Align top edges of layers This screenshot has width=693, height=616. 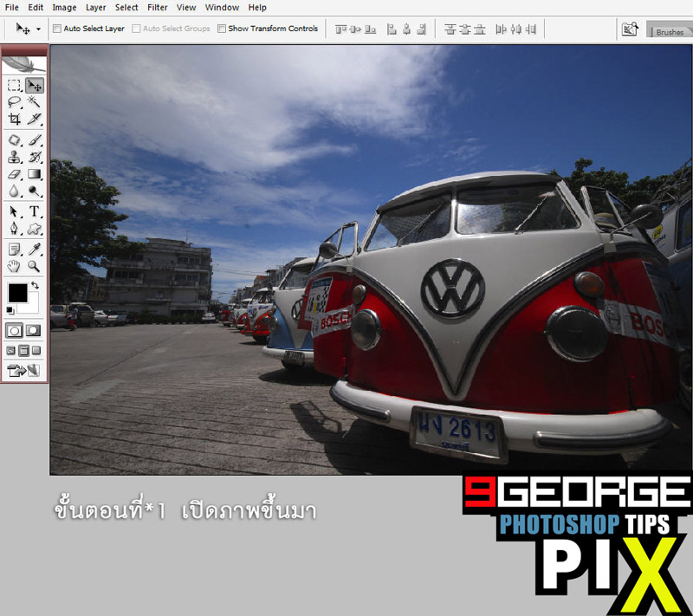click(340, 29)
